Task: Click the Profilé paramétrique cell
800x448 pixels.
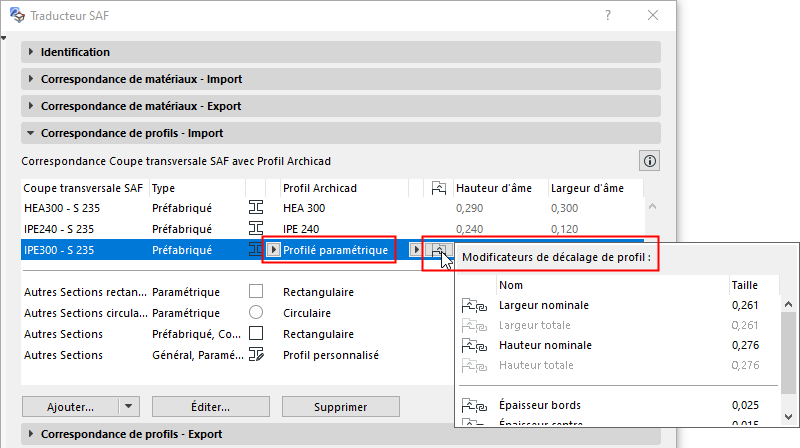Action: pos(335,250)
